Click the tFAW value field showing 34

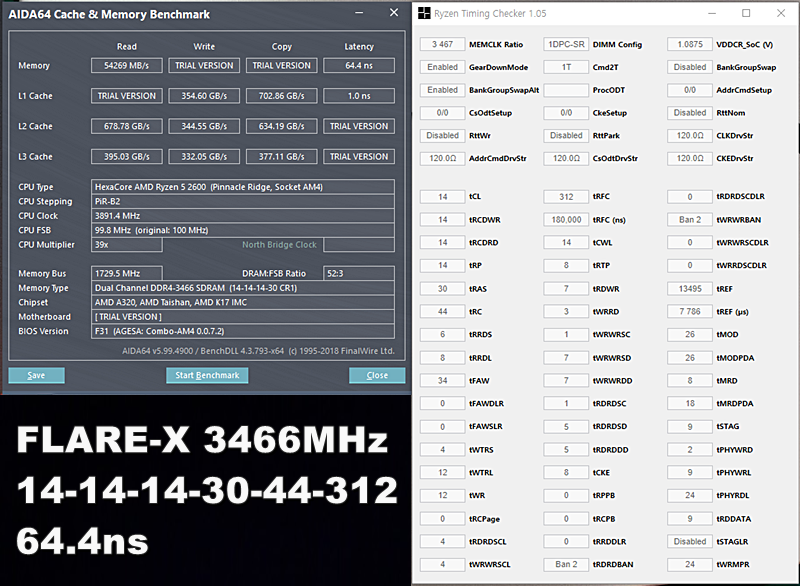point(442,380)
